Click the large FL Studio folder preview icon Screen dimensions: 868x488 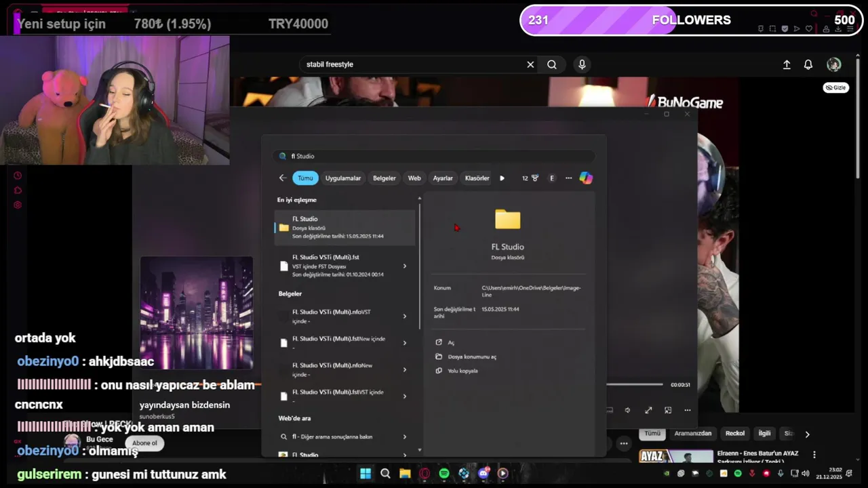(507, 219)
